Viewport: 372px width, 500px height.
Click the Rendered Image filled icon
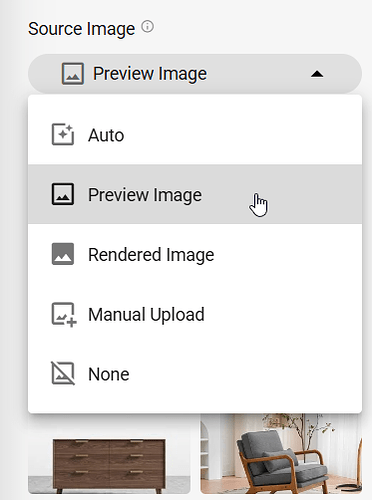(x=63, y=254)
